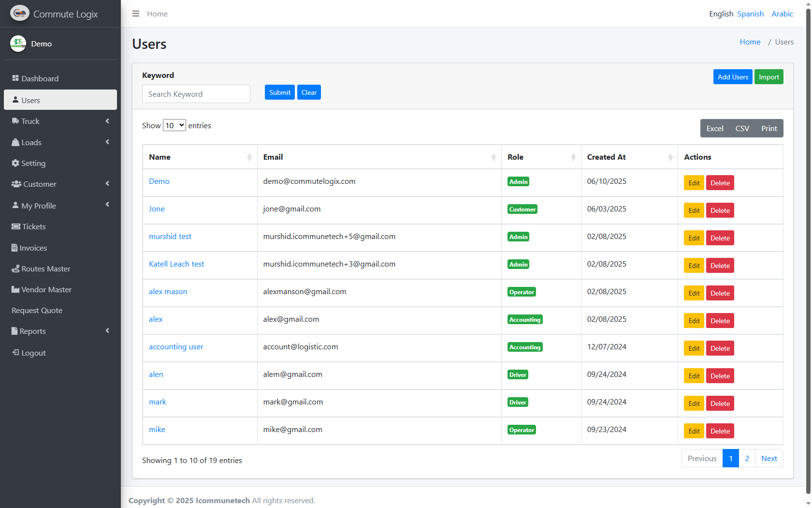Toggle the sidebar with the hamburger icon

point(136,14)
